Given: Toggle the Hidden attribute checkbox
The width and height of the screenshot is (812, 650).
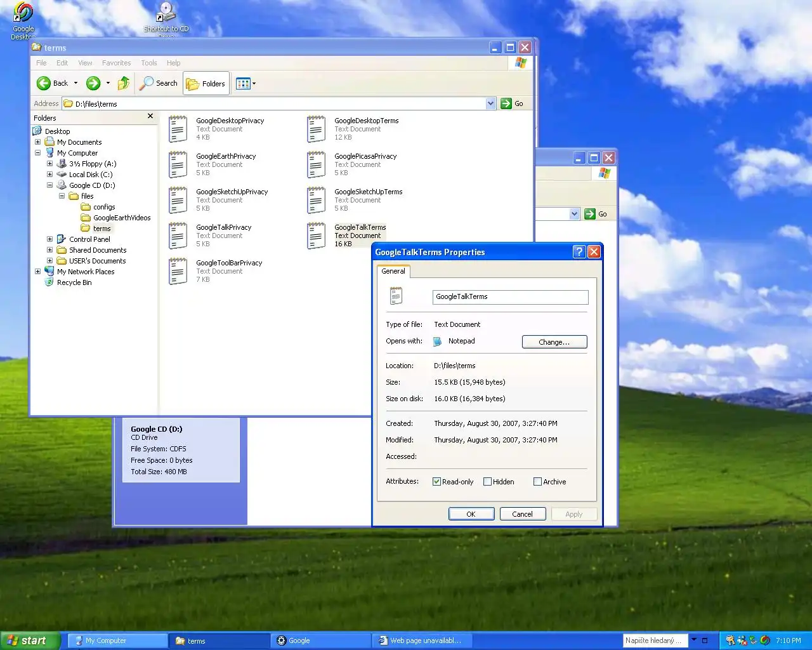Looking at the screenshot, I should pyautogui.click(x=487, y=482).
